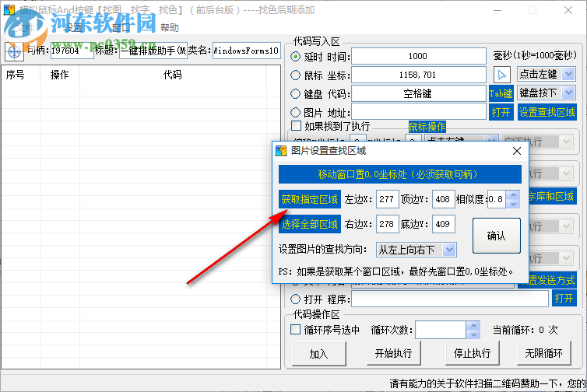This screenshot has width=587, height=392.
Task: Toggle the 循环序号选中 checkbox
Action: (x=295, y=330)
